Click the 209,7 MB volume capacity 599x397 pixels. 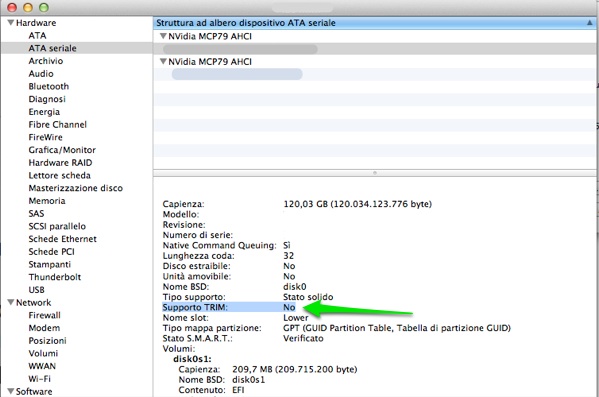(x=295, y=369)
